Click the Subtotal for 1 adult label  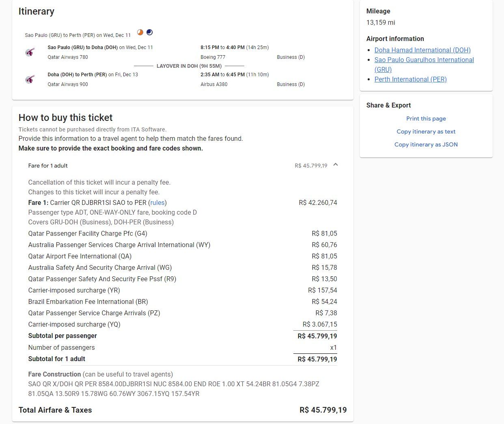point(56,359)
